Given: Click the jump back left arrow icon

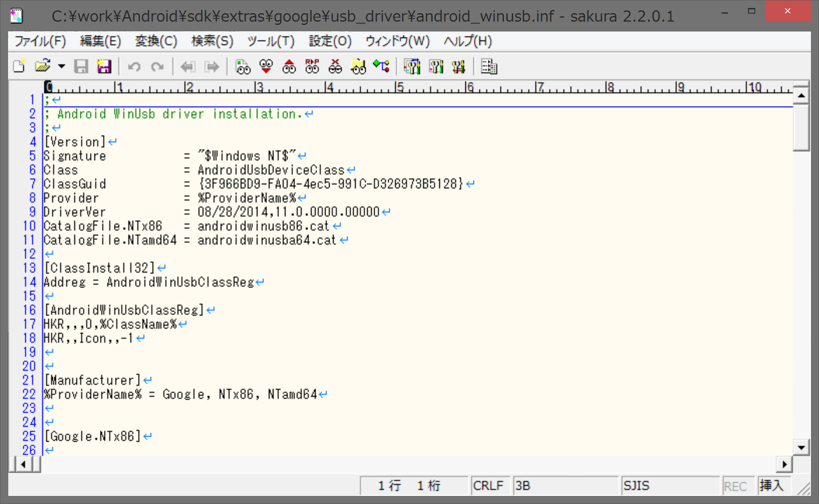Looking at the screenshot, I should click(188, 66).
